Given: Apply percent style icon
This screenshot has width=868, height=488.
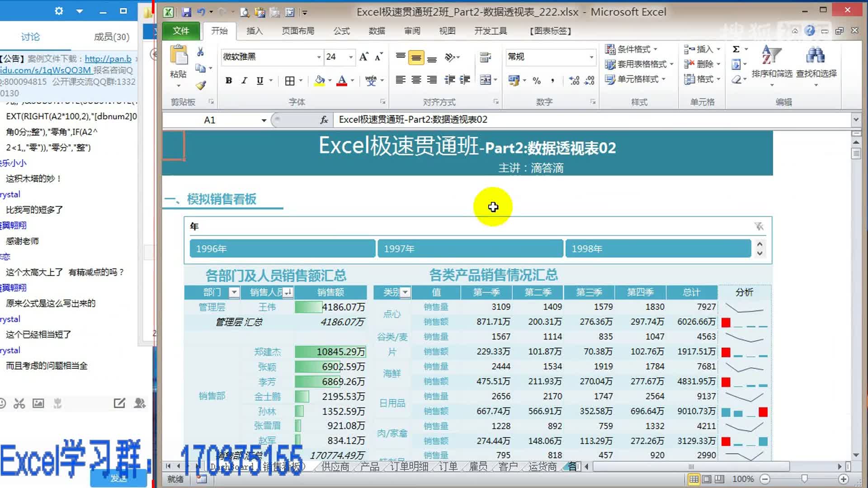Looking at the screenshot, I should pyautogui.click(x=537, y=80).
